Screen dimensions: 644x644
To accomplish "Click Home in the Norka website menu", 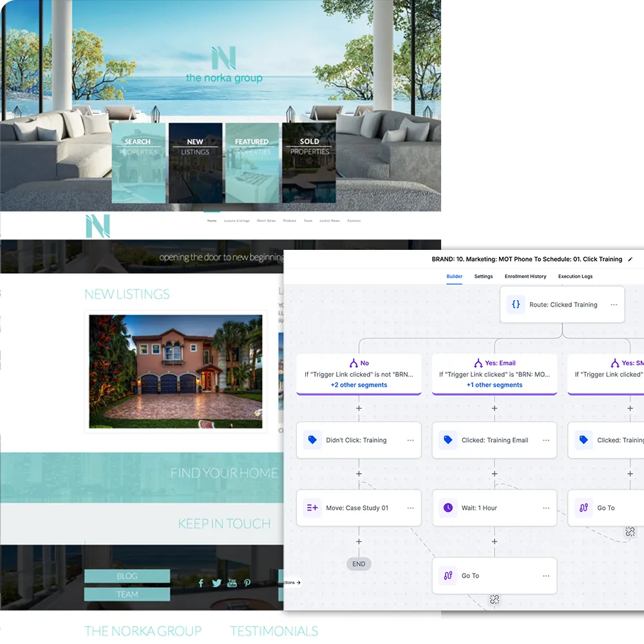I will coord(212,221).
